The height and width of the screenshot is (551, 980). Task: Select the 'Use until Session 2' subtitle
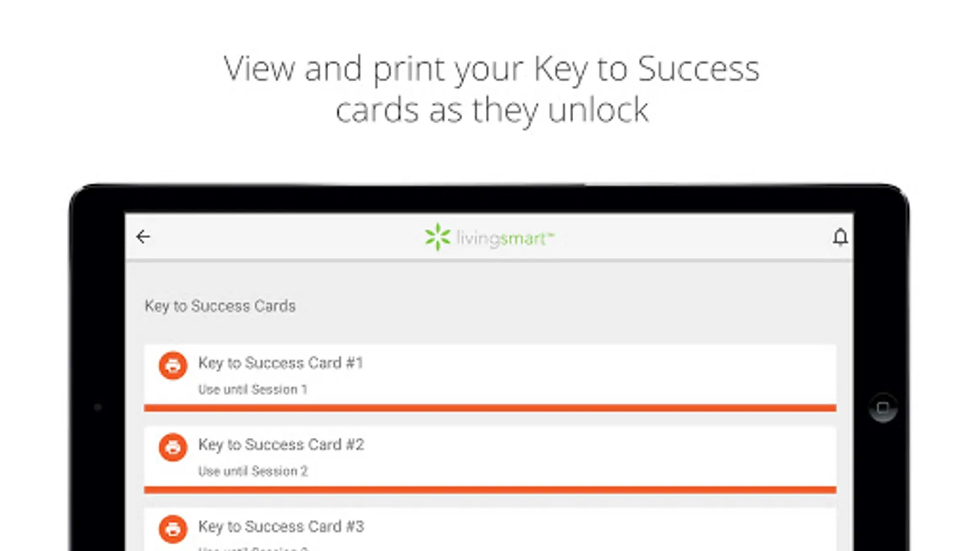click(x=252, y=471)
